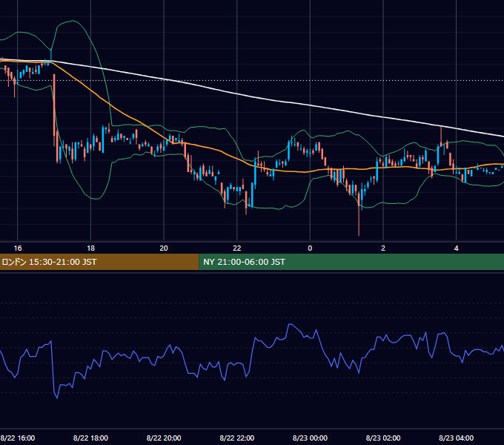Image resolution: width=504 pixels, height=445 pixels.
Task: Click the 8/23 00:00 date label
Action: click(x=310, y=438)
